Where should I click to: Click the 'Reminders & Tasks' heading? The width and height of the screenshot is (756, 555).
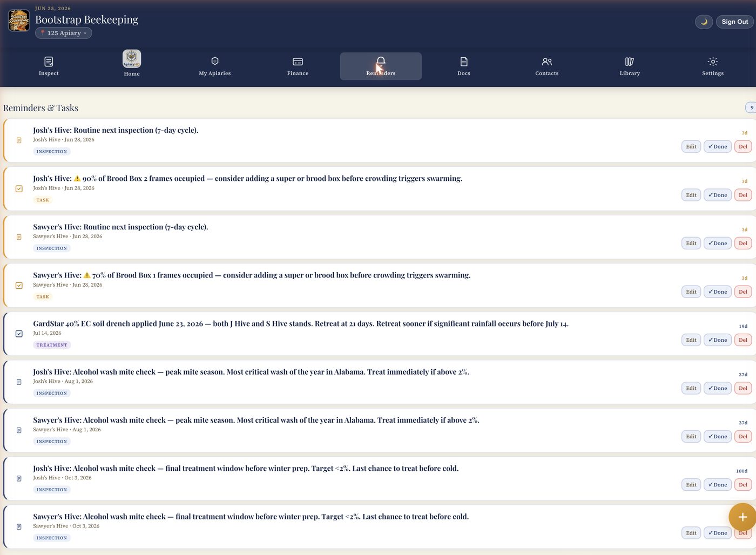pos(40,108)
